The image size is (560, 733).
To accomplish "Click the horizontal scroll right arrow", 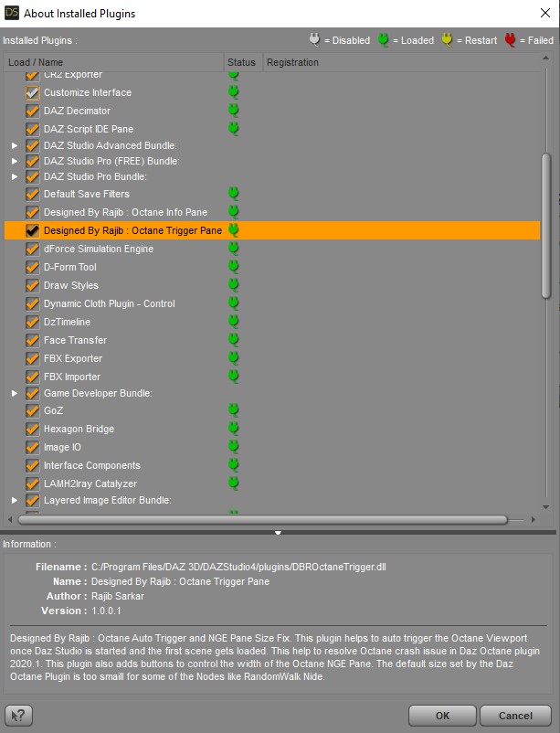I will [x=533, y=519].
